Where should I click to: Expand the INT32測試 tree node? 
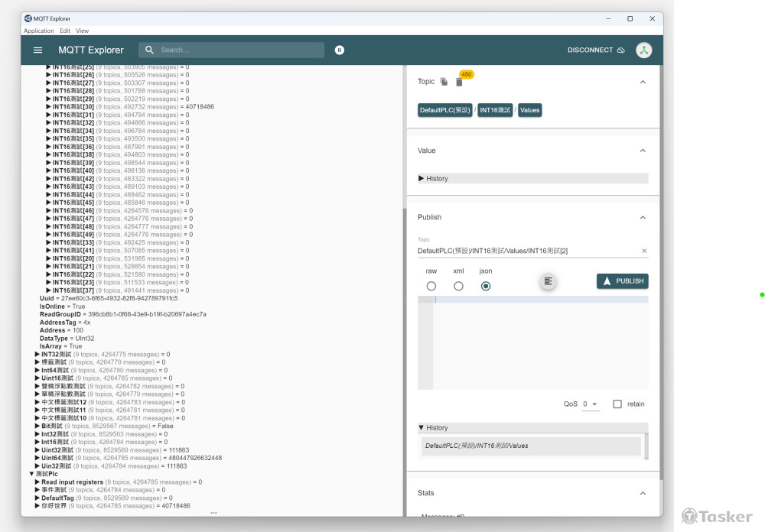click(x=36, y=355)
